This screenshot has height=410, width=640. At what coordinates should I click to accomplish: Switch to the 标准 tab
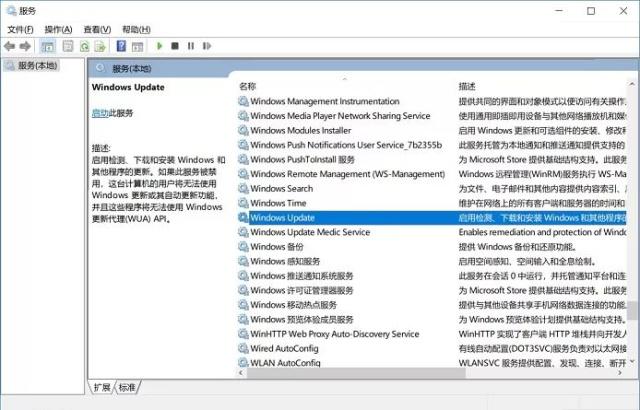coord(127,387)
